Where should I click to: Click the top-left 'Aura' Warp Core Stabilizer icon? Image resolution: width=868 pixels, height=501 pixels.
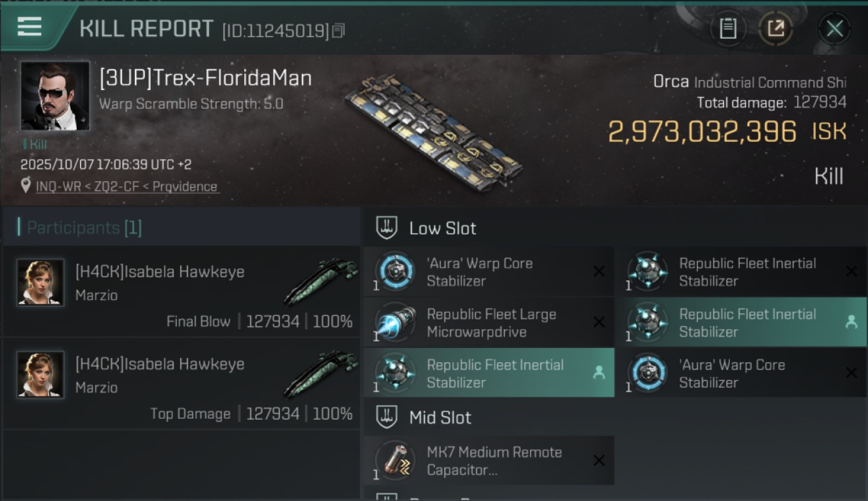[x=395, y=272]
